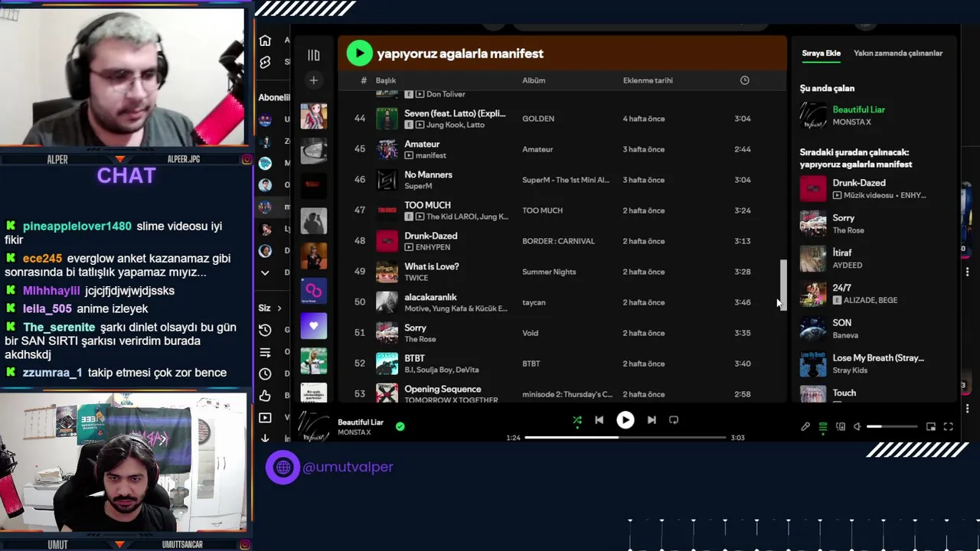Toggle repeat mode
This screenshot has height=551, width=980.
click(x=674, y=420)
